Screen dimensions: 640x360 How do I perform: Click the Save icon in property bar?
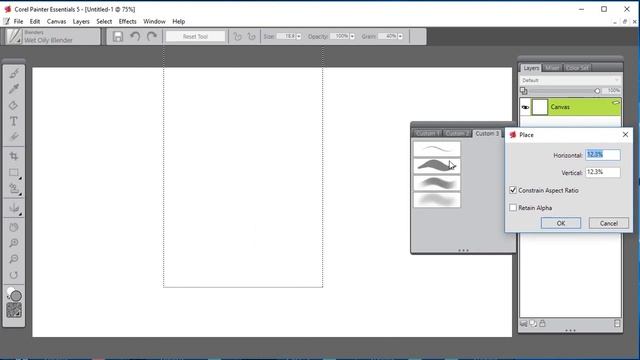pos(118,36)
